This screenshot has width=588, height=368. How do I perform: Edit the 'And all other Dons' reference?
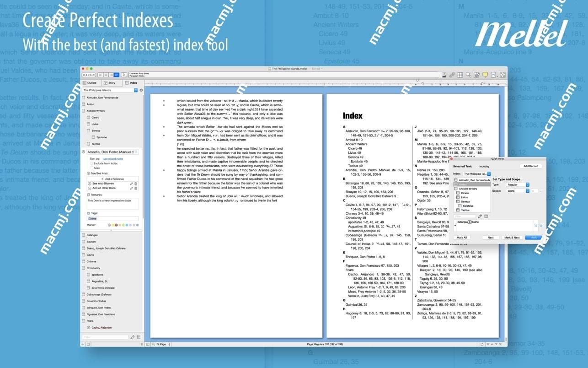[x=131, y=188]
